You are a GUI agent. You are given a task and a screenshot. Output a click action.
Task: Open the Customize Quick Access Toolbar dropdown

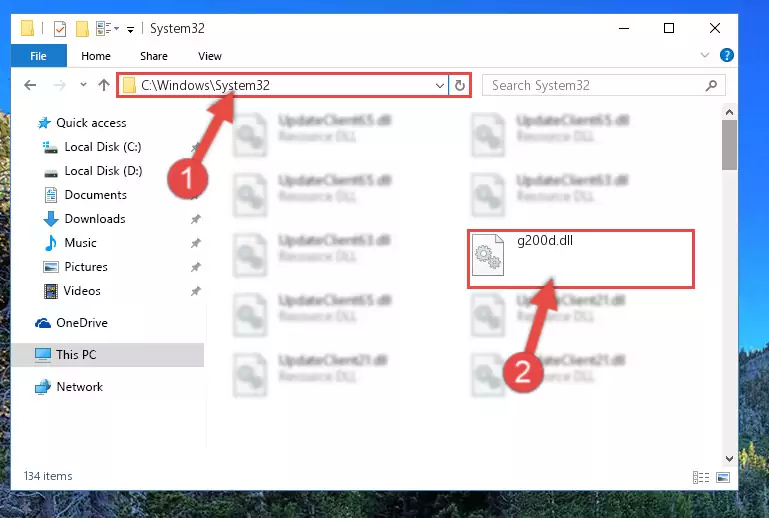tap(130, 29)
